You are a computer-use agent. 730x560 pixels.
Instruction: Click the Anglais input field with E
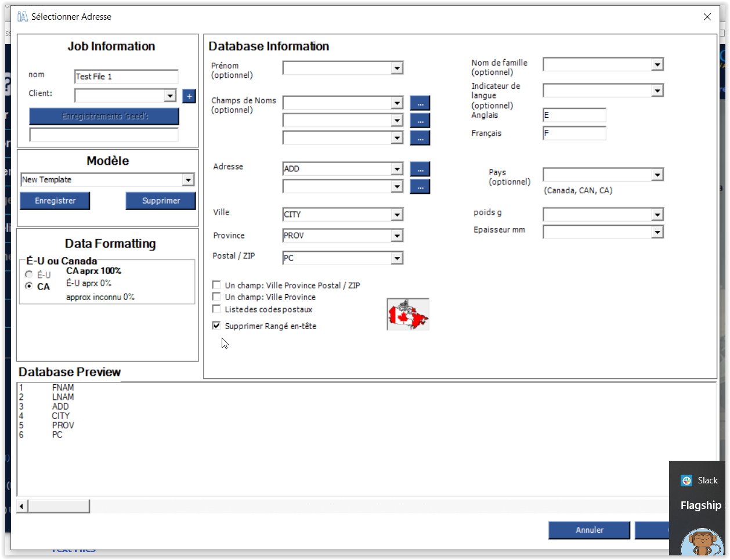[x=574, y=115]
